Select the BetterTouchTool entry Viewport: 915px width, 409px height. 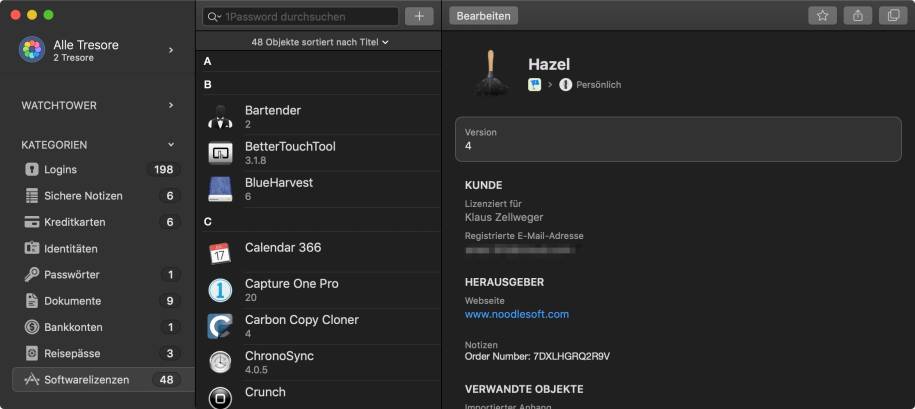(321, 153)
